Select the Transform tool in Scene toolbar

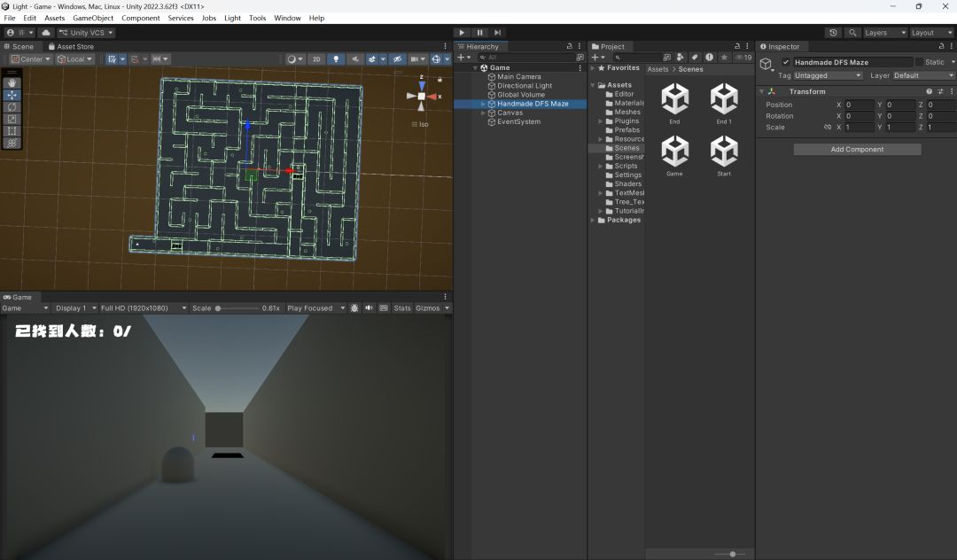point(12,143)
